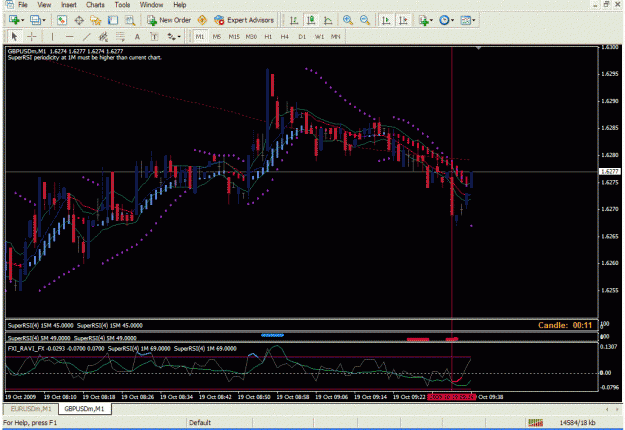
Task: Click the 1.6277 current price label
Action: pyautogui.click(x=610, y=172)
